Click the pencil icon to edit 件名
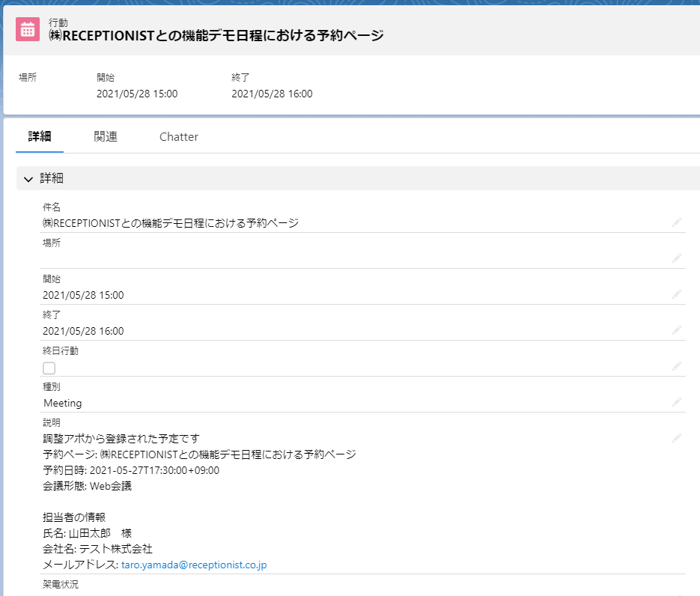 [x=676, y=222]
